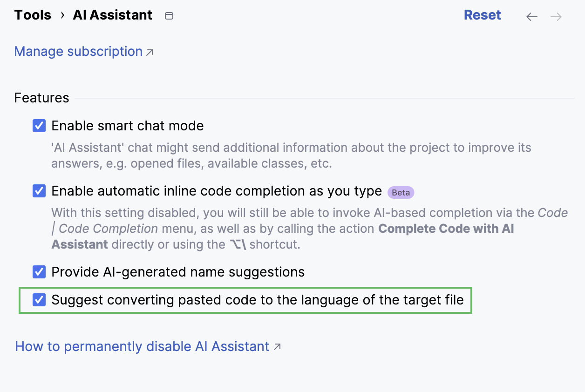Screen dimensions: 585x392
Task: Select Tools in the breadcrumb
Action: tap(33, 15)
